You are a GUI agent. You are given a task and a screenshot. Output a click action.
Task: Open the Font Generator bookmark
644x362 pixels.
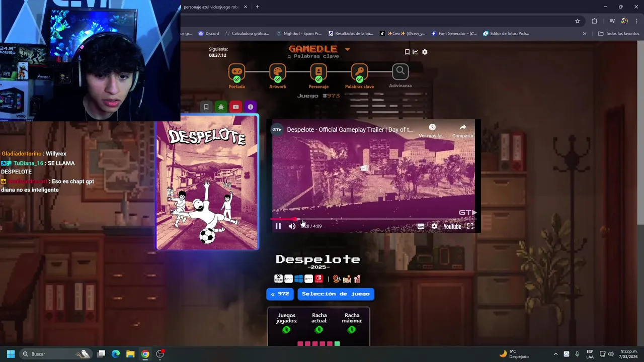pyautogui.click(x=453, y=34)
